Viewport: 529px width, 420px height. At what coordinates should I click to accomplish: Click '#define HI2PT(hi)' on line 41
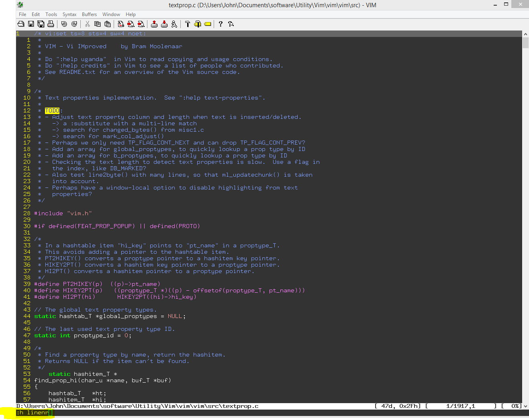(x=65, y=297)
